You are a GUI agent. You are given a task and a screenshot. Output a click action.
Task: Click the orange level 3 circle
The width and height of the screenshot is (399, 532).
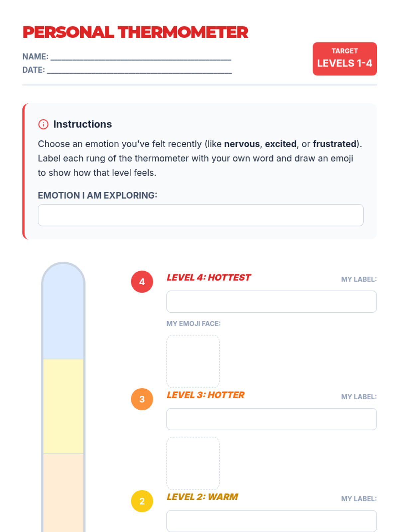[x=142, y=399]
